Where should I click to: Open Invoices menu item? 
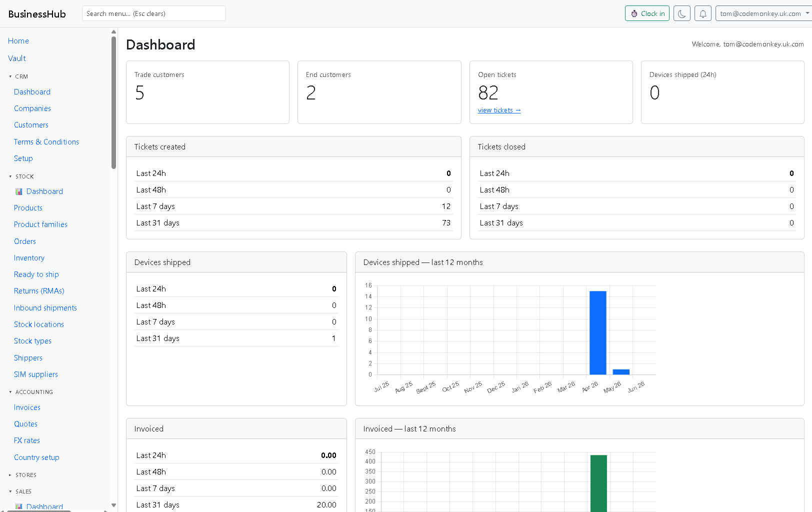pos(27,407)
